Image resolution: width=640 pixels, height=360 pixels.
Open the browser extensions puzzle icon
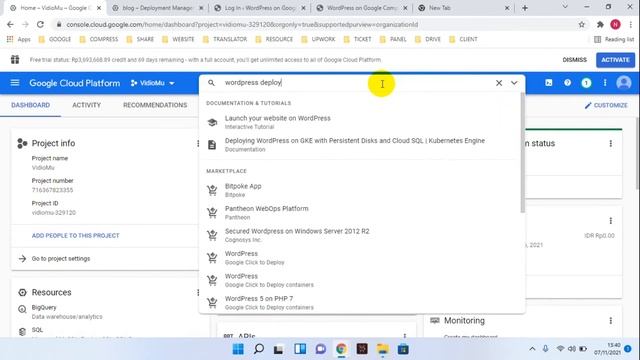coord(600,24)
